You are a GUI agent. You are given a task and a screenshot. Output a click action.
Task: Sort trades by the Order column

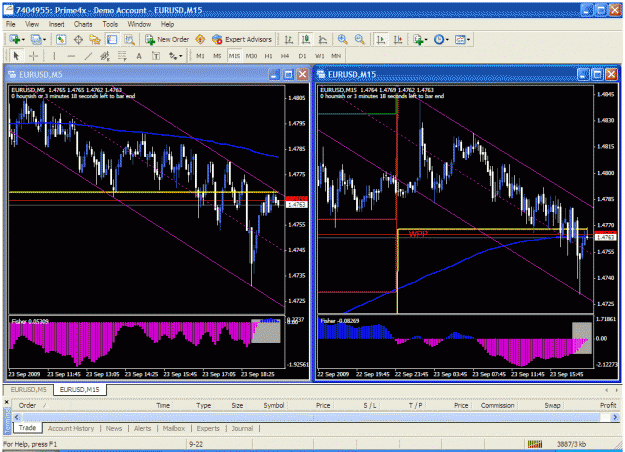[27, 405]
